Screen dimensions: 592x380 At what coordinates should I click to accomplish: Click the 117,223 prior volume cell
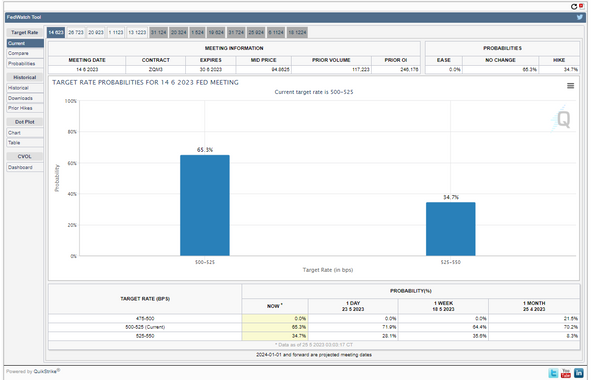(331, 70)
